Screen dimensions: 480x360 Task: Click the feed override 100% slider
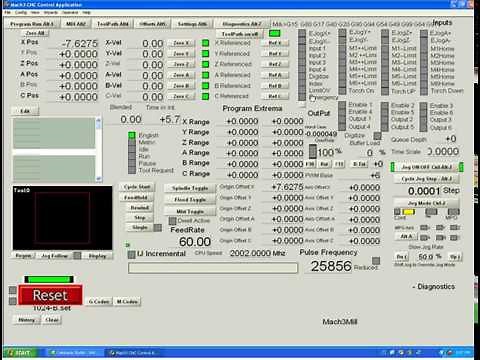(313, 152)
